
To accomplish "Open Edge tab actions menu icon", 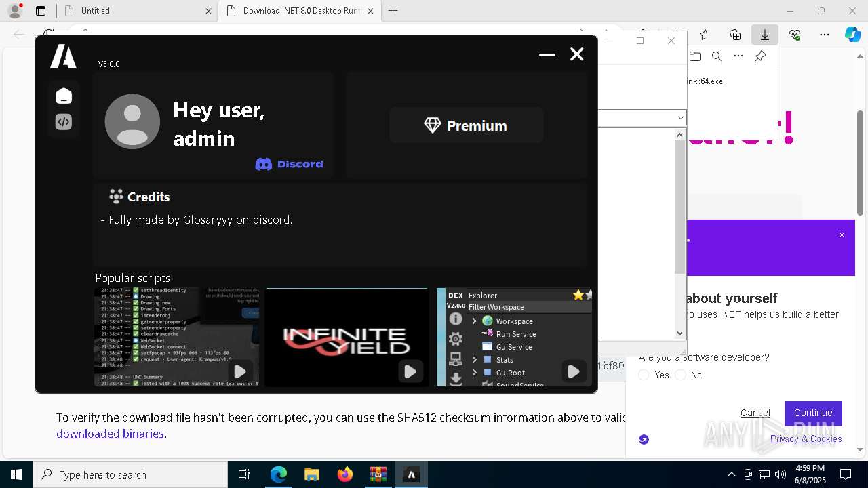I will pyautogui.click(x=41, y=11).
